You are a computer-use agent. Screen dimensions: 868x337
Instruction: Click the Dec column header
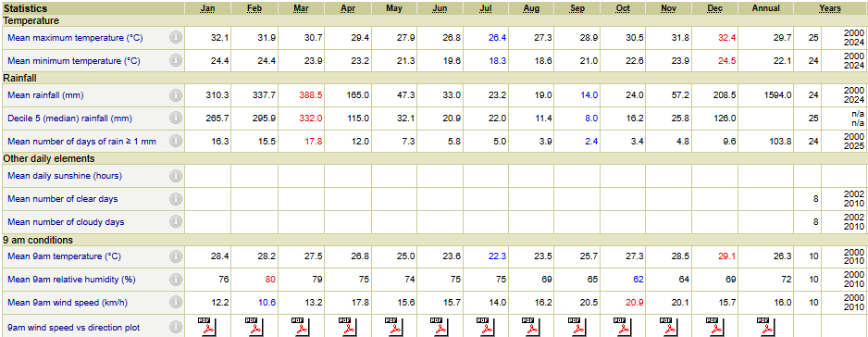[715, 8]
